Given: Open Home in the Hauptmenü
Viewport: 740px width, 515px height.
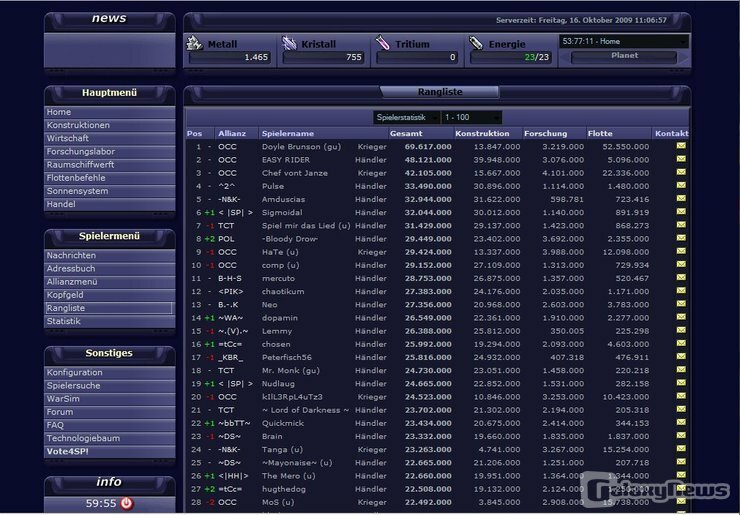Looking at the screenshot, I should point(109,112).
